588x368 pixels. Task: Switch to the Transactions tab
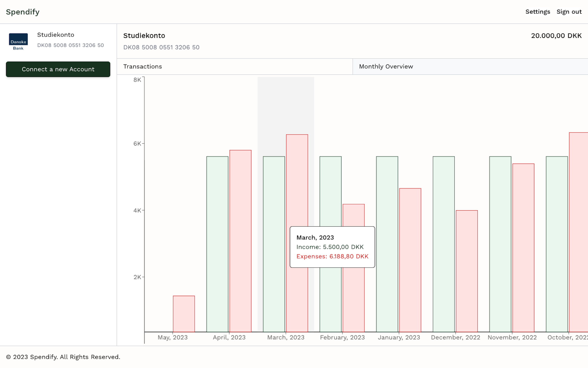tap(235, 66)
